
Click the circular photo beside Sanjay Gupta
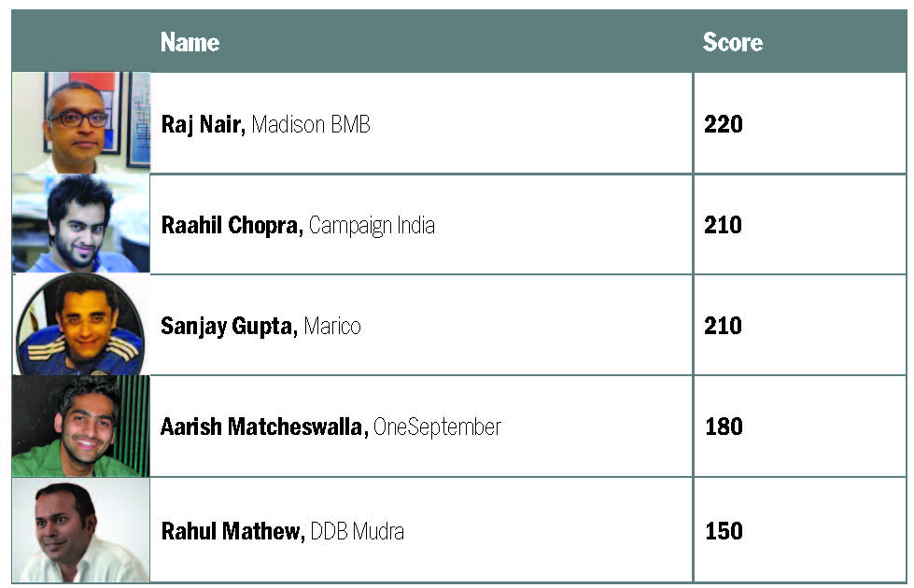tap(80, 326)
